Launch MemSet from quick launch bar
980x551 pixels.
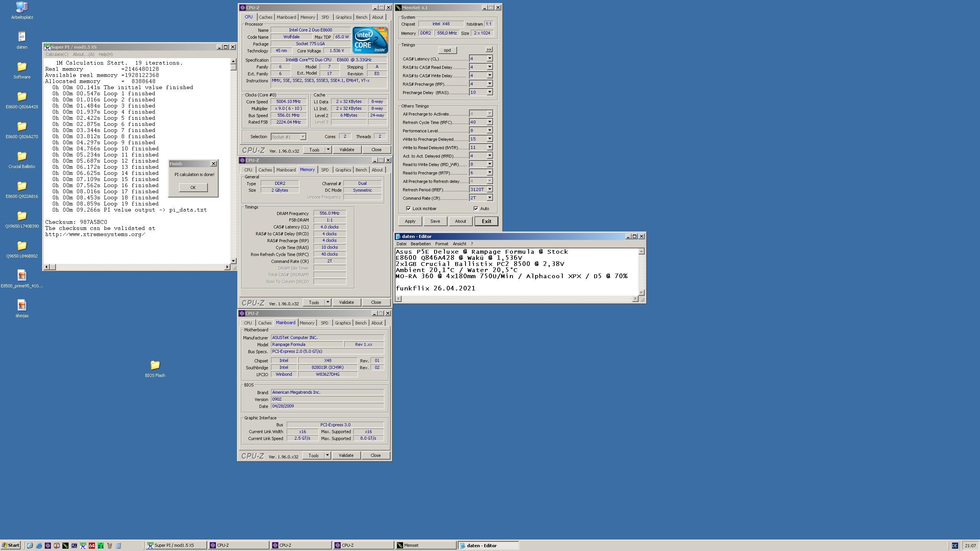pyautogui.click(x=65, y=546)
